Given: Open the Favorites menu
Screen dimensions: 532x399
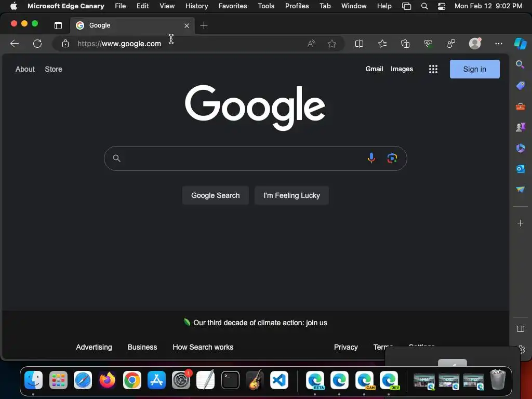Looking at the screenshot, I should pyautogui.click(x=233, y=6).
